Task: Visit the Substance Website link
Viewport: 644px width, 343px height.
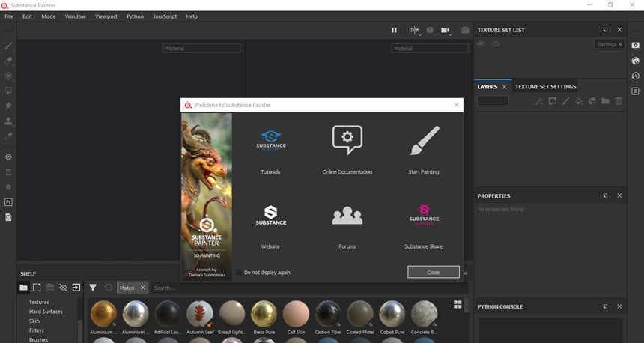Action: point(270,227)
